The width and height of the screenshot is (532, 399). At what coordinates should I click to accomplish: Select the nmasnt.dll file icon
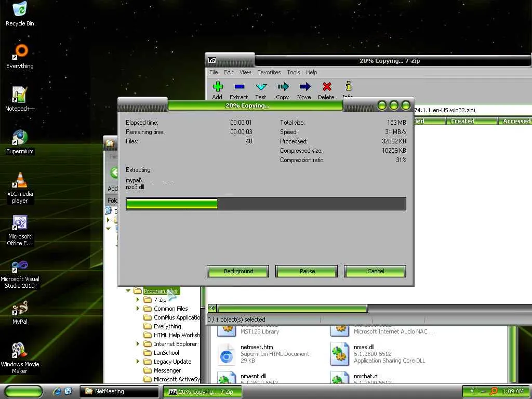point(226,377)
